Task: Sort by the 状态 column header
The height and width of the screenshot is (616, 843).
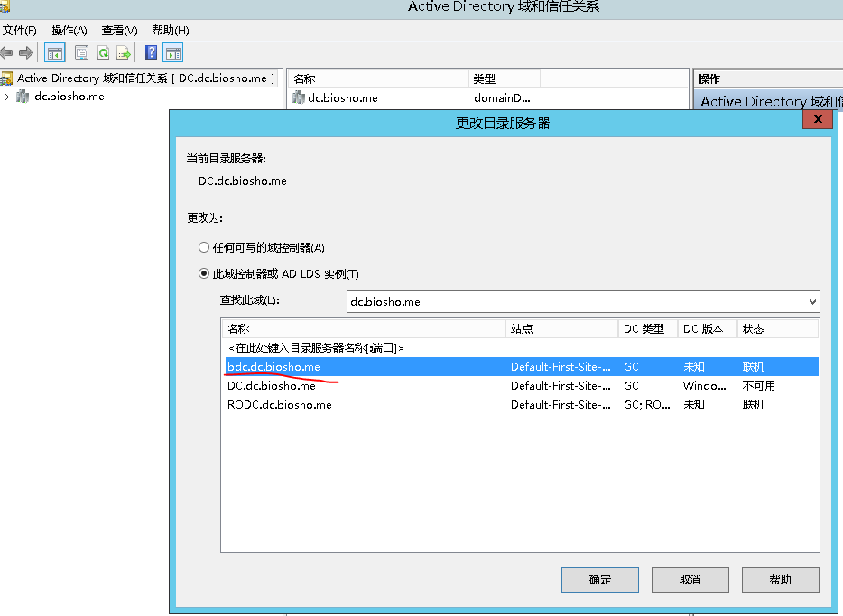Action: coord(777,328)
